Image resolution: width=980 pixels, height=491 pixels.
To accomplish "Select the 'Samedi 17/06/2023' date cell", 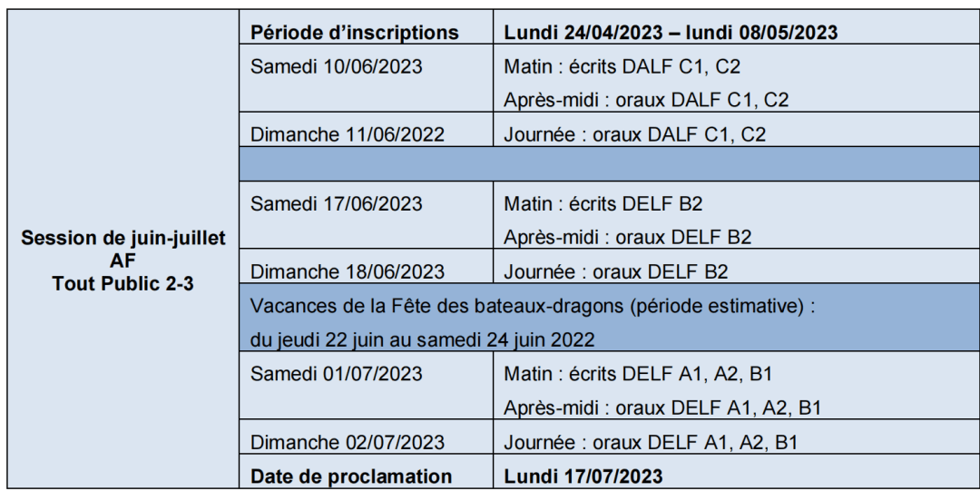I will point(366,215).
